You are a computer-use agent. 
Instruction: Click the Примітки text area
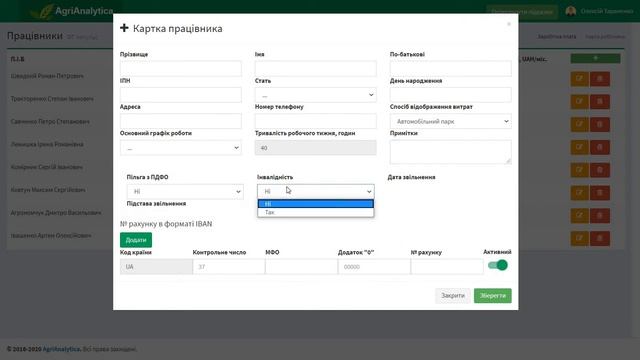coord(451,152)
